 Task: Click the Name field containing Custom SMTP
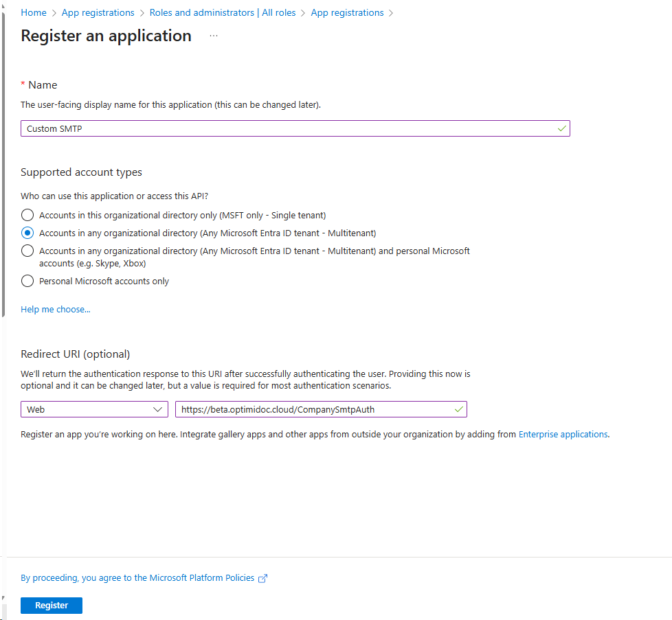point(289,128)
